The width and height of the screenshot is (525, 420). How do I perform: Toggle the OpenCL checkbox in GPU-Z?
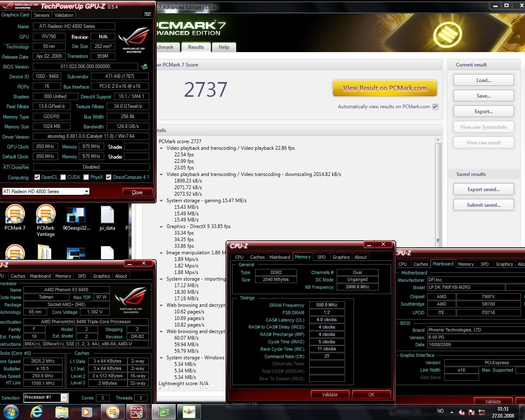(x=37, y=177)
